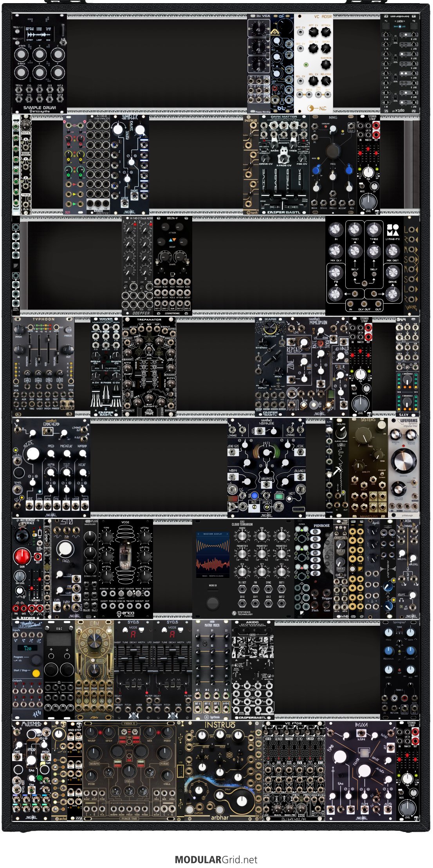Open the Cosmotronic Delta-V module

pyautogui.click(x=173, y=266)
